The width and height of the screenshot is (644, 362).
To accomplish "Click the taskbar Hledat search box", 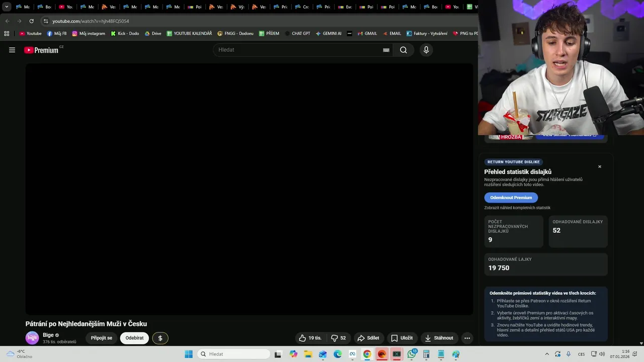I will pos(233,354).
